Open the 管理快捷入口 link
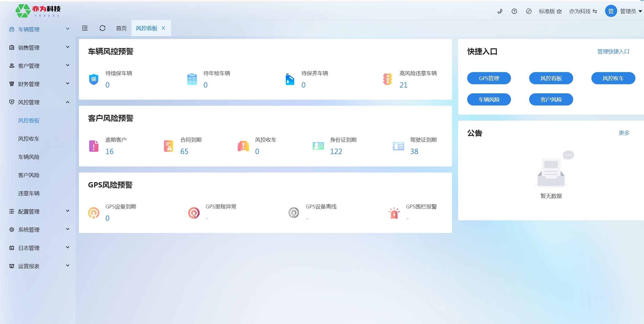The width and height of the screenshot is (644, 324). coord(613,51)
